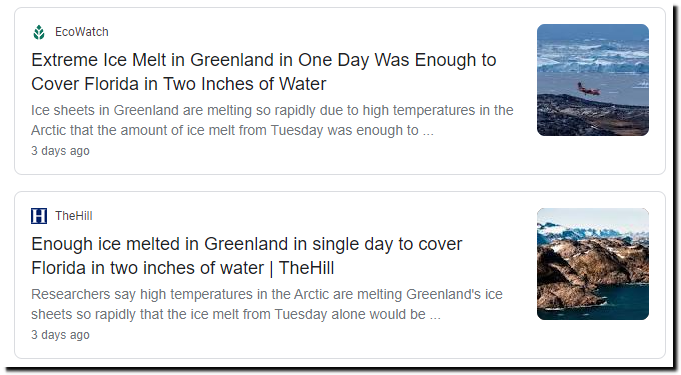The image size is (681, 375).
Task: Click "Florida in two inches of water | TheHill" line
Action: click(x=182, y=268)
